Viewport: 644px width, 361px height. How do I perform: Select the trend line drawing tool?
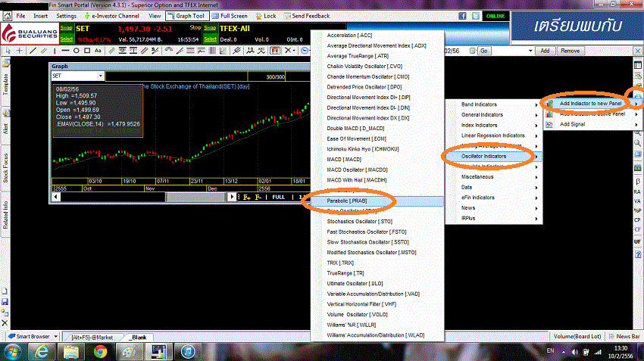pyautogui.click(x=33, y=51)
